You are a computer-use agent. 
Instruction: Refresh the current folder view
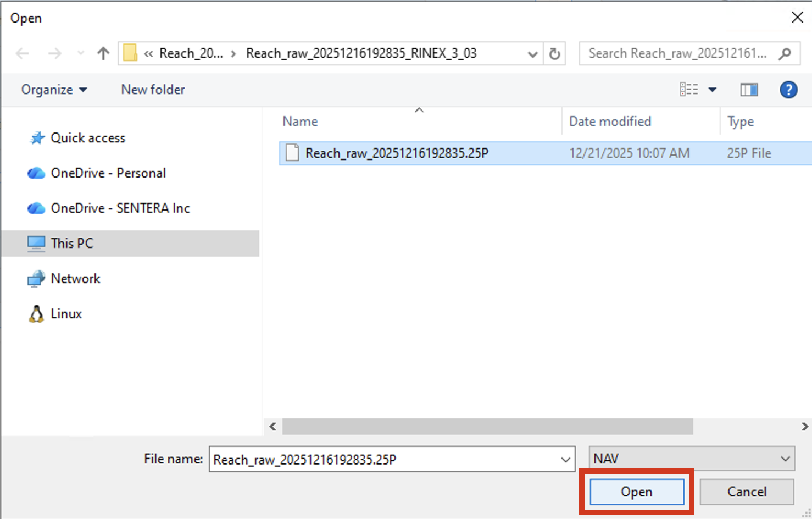click(555, 53)
